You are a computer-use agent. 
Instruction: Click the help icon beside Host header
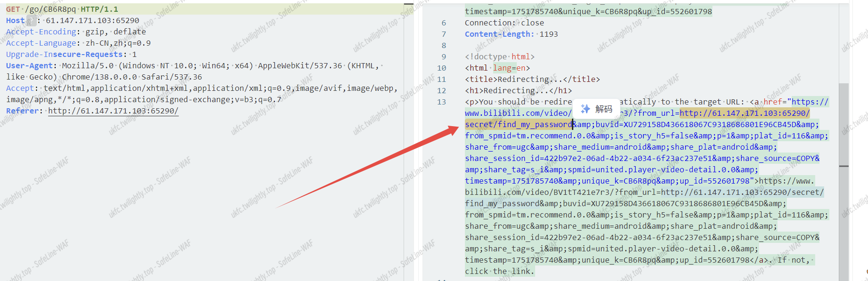(x=31, y=21)
